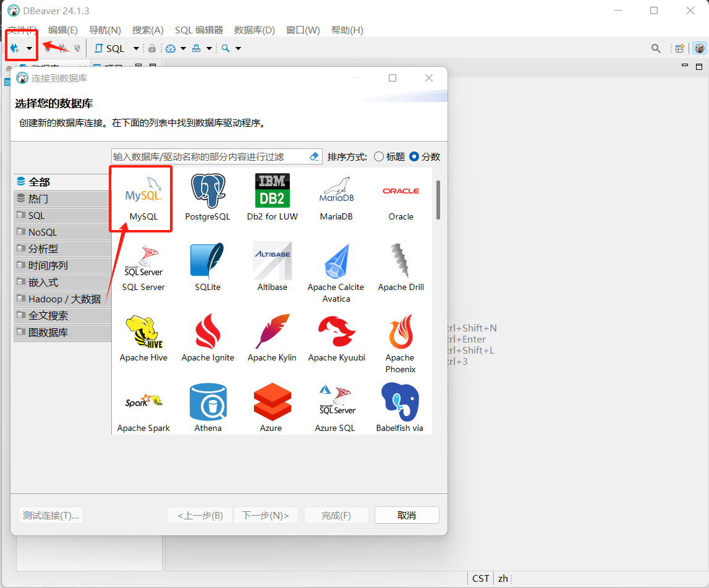Choose the Babelfish via elephant icon
The width and height of the screenshot is (709, 588).
point(401,401)
